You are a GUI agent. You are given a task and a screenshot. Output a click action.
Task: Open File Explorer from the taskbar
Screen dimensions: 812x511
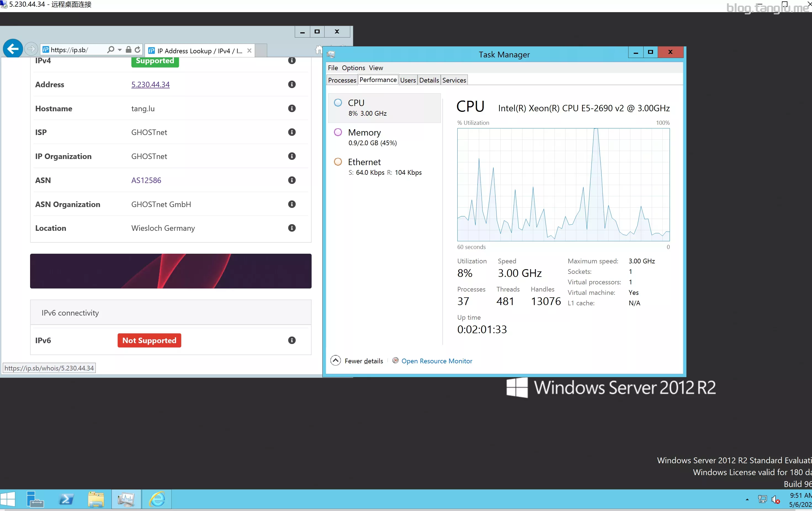pyautogui.click(x=96, y=499)
